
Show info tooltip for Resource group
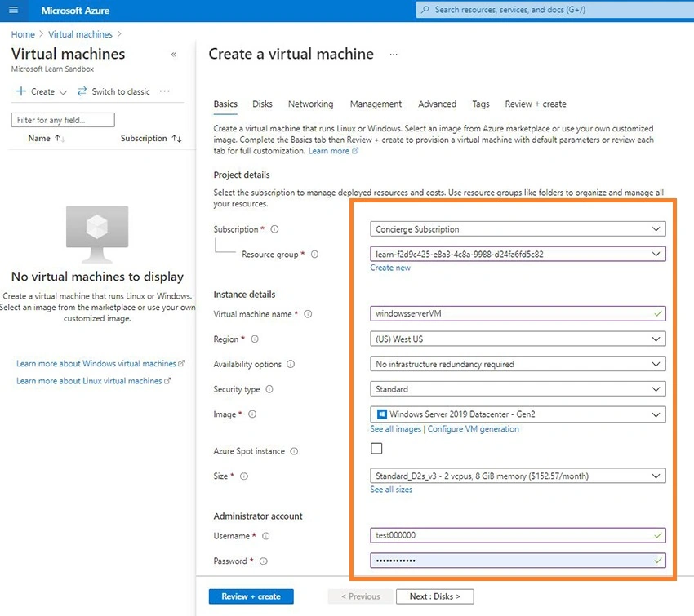click(x=314, y=255)
